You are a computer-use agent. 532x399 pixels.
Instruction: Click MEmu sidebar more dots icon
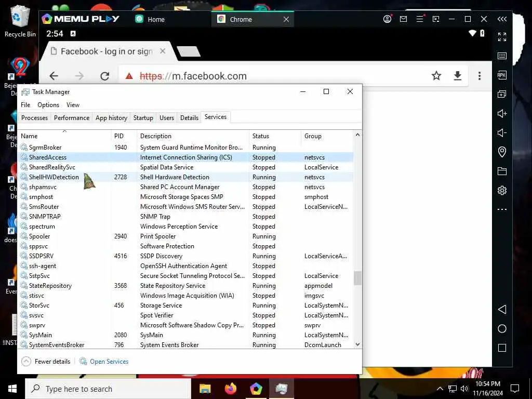502,209
